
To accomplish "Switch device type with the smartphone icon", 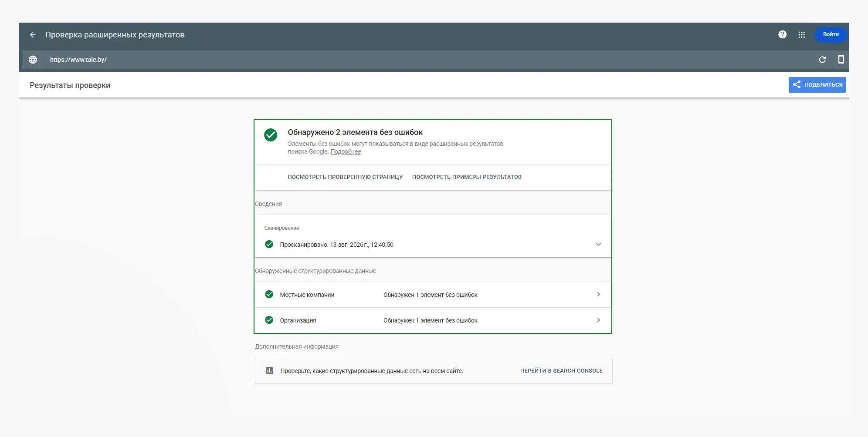I will pyautogui.click(x=841, y=59).
